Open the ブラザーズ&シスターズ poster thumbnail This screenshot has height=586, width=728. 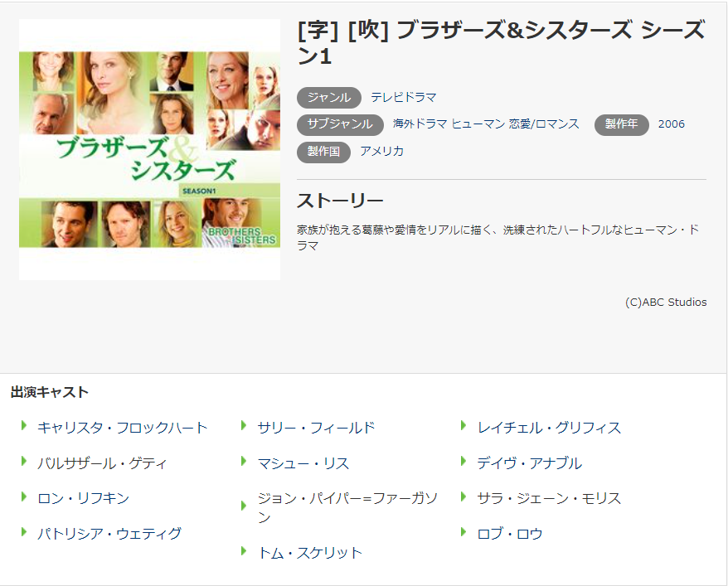(x=149, y=149)
